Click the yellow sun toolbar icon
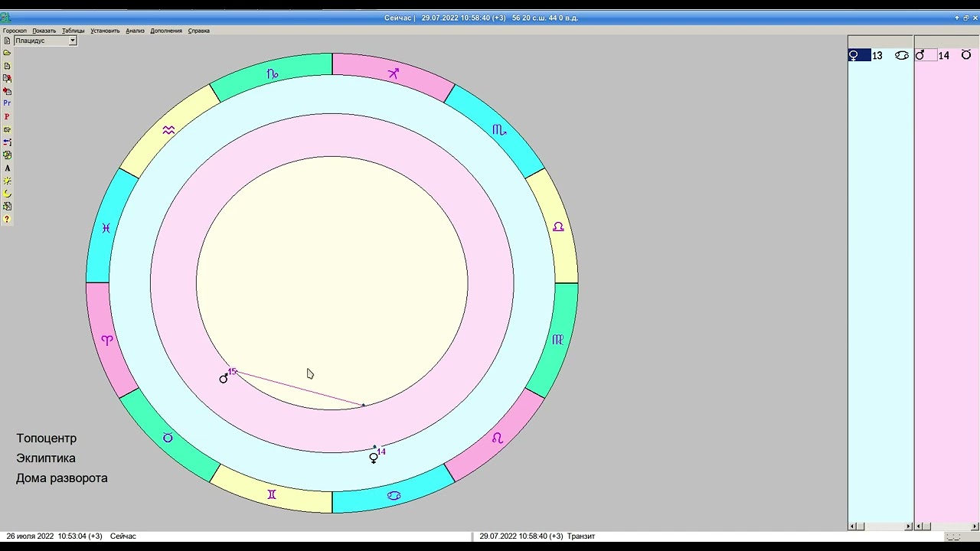Viewport: 980px width, 551px height. pyautogui.click(x=7, y=181)
